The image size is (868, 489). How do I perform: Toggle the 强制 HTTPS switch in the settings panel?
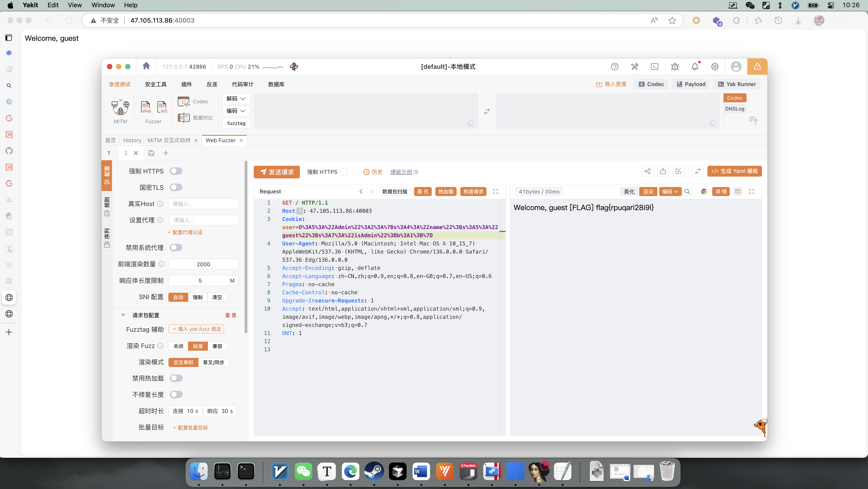tap(176, 171)
